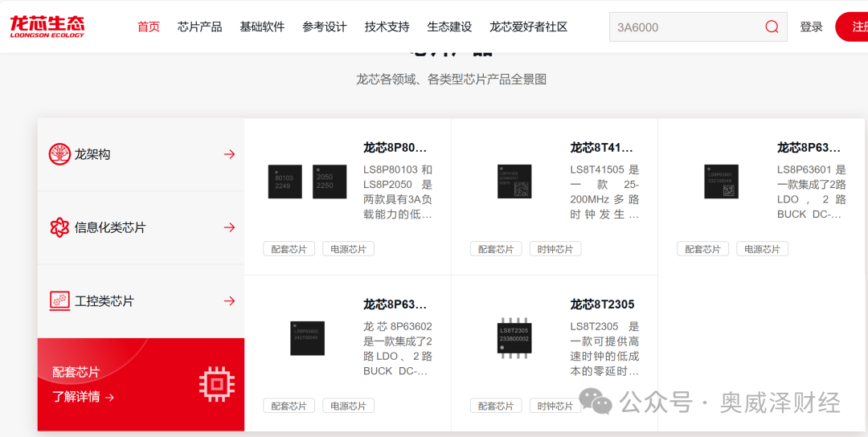Click 配套芯片 tag under 龙芯8P80 card
Screen dimensions: 868x437
click(x=289, y=249)
